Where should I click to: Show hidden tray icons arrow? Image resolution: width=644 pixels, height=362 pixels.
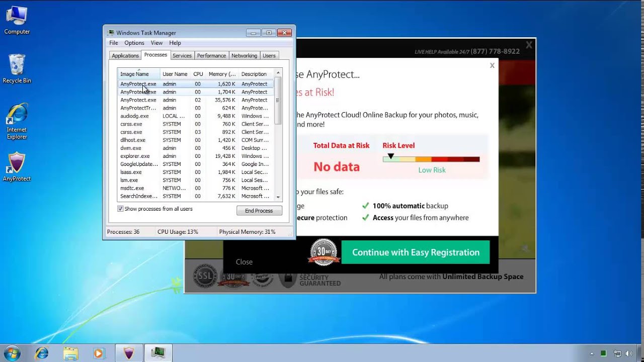click(x=592, y=353)
